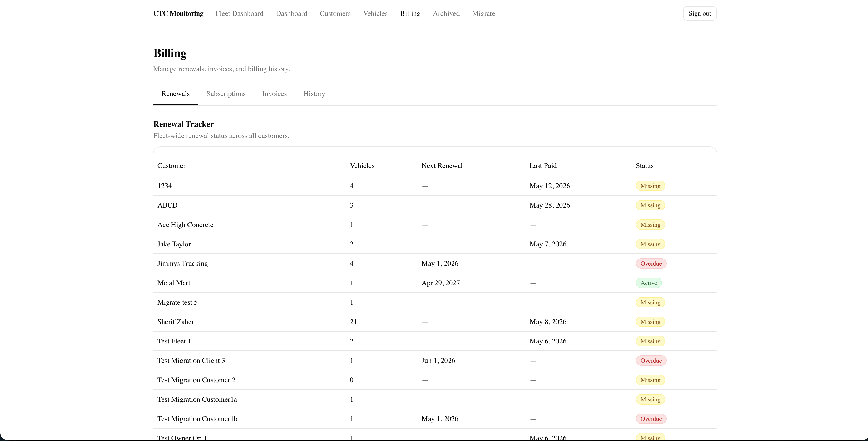Click Overdue badge for Test Migration Client 3
This screenshot has height=441, width=868.
click(x=651, y=361)
